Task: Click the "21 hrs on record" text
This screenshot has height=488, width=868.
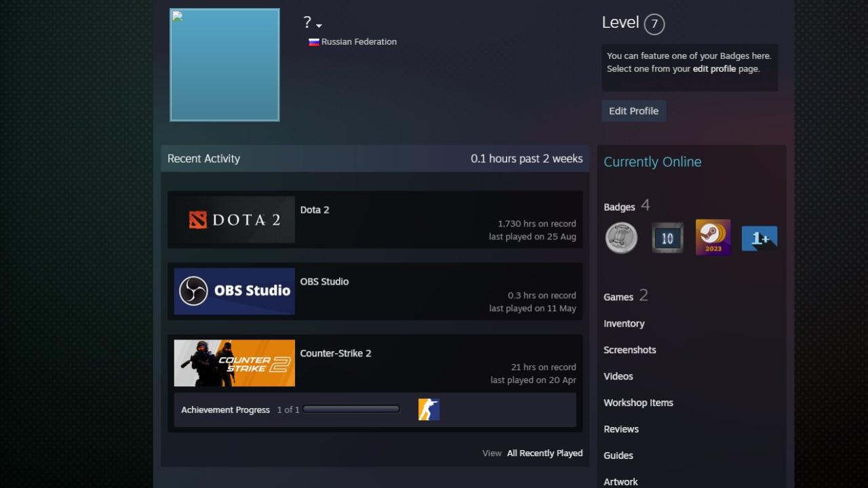Action: point(544,367)
